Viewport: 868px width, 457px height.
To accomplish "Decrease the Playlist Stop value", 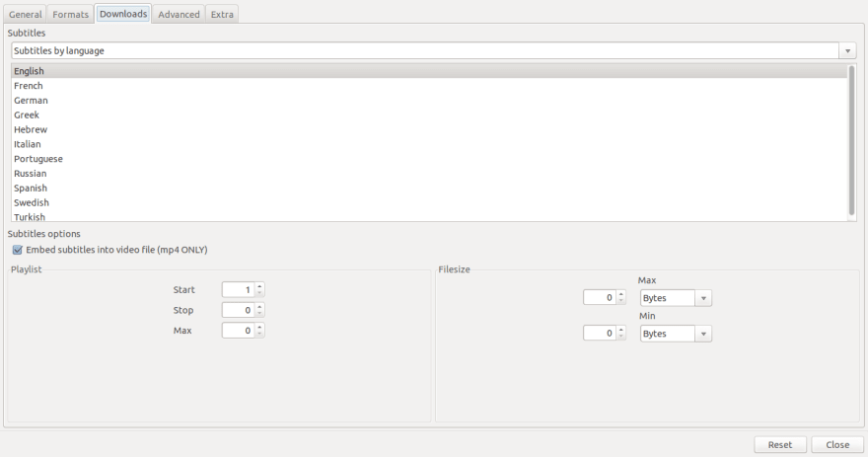I will (x=259, y=314).
